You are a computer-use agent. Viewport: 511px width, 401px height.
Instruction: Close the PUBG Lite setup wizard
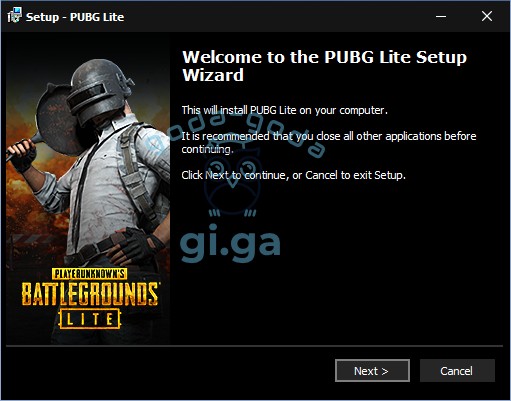pos(487,16)
